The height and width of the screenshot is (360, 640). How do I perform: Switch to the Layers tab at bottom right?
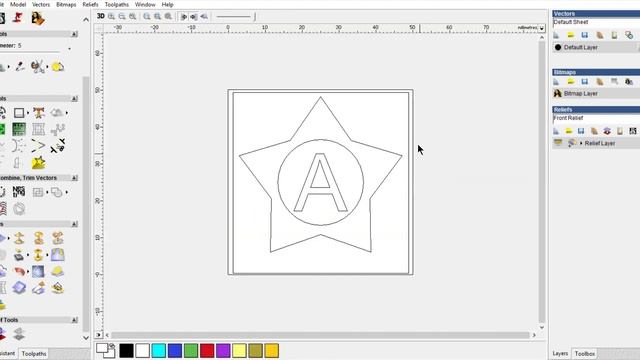tap(560, 353)
